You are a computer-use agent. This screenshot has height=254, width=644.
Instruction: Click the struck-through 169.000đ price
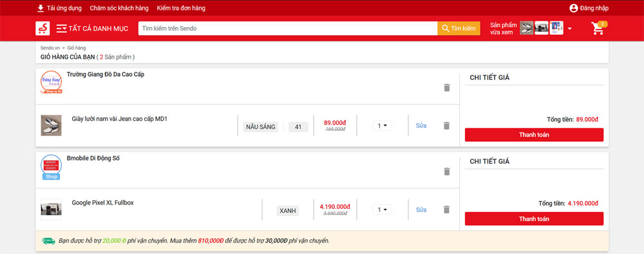[x=335, y=129]
